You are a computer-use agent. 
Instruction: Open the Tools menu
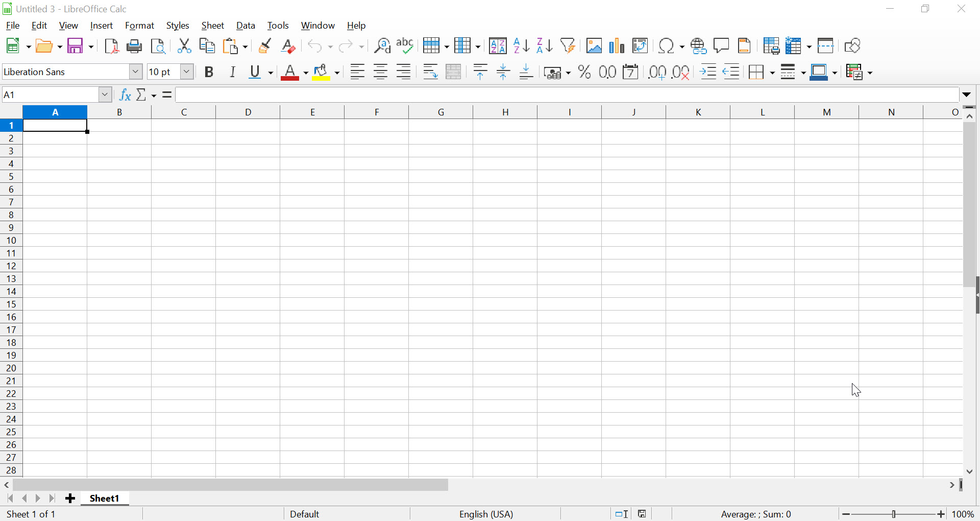coord(278,26)
